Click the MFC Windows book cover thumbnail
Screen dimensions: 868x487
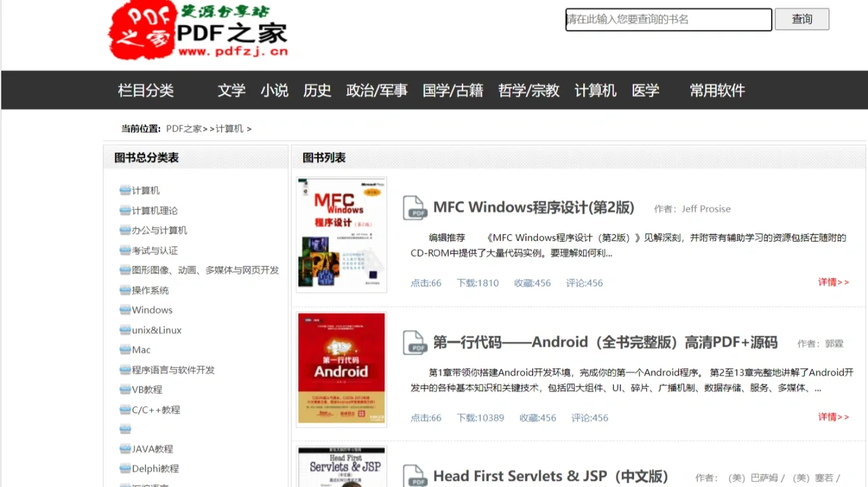point(341,235)
